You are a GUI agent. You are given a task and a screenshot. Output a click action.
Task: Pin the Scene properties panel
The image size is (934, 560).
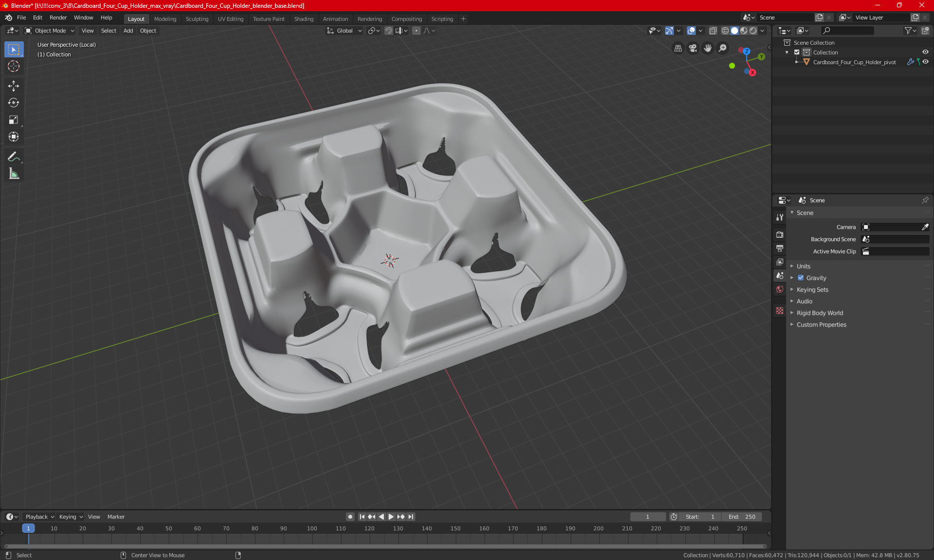925,200
